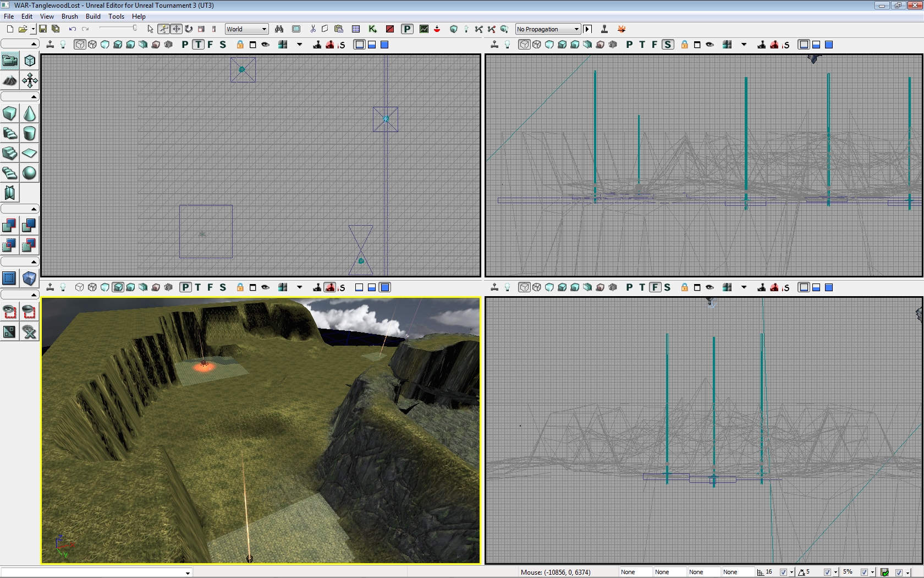Click the play propagation arrow button
Image resolution: width=924 pixels, height=578 pixels.
[587, 29]
